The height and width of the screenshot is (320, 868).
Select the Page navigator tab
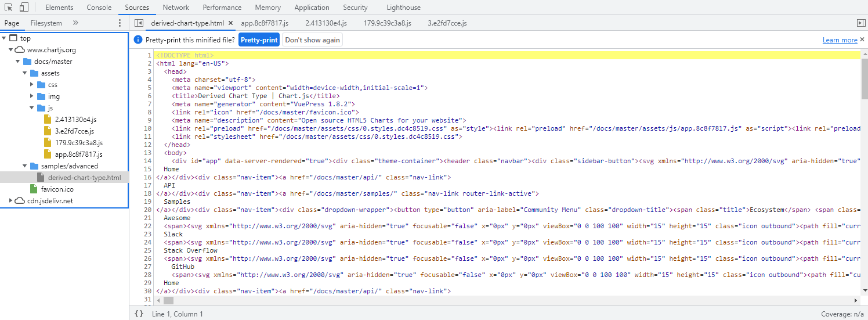pos(12,23)
